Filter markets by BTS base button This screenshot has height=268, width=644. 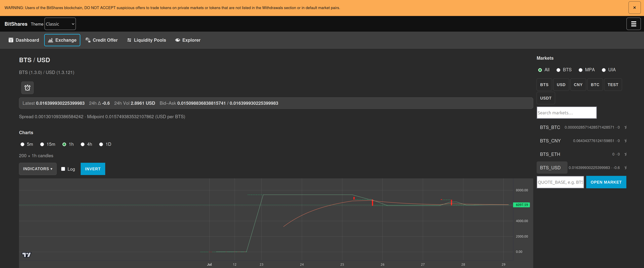tap(544, 85)
